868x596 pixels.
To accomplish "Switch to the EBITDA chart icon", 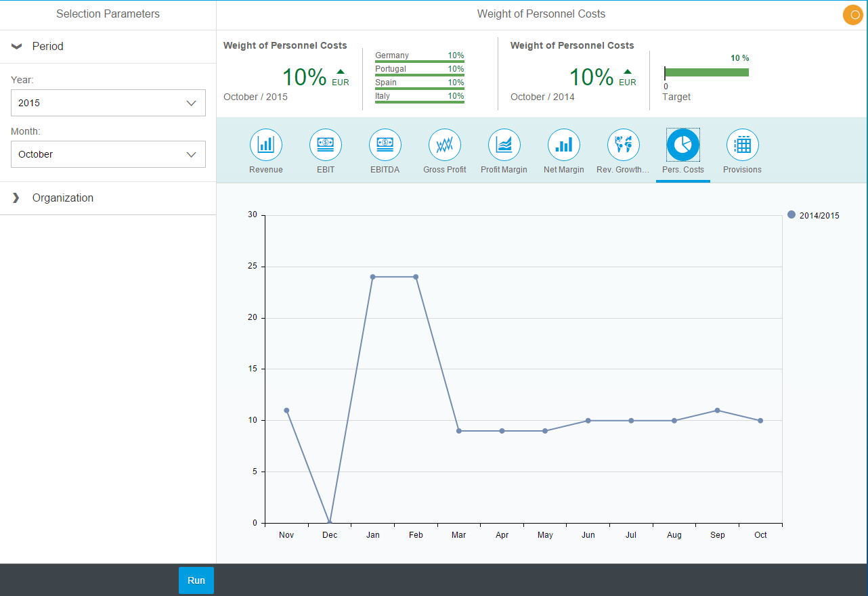I will coord(385,144).
